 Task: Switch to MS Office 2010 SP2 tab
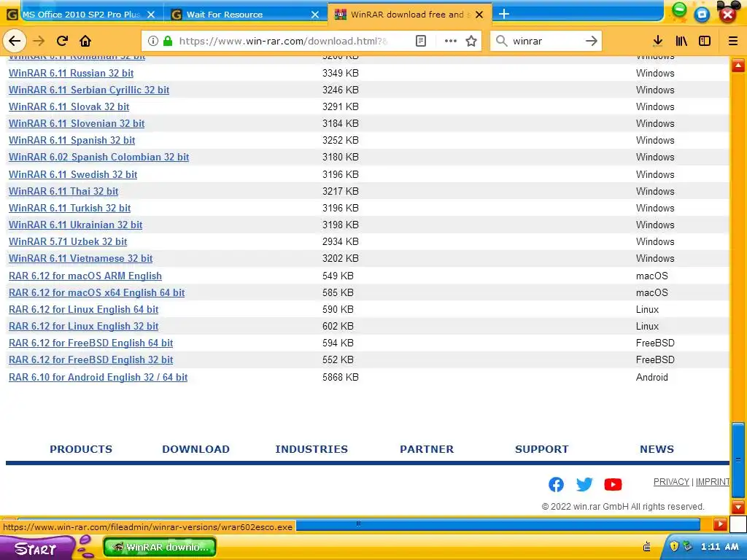(82, 15)
